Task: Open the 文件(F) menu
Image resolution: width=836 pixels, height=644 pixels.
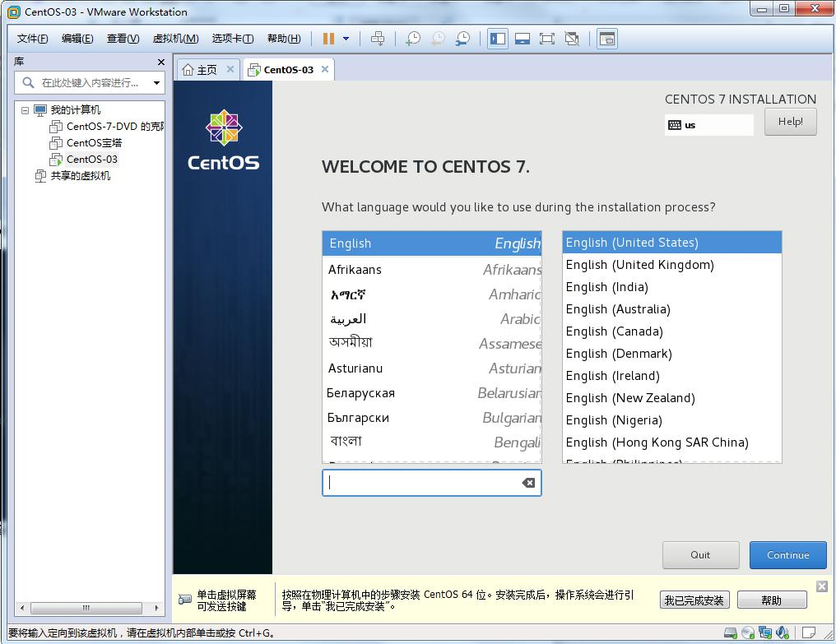Action: pos(33,39)
